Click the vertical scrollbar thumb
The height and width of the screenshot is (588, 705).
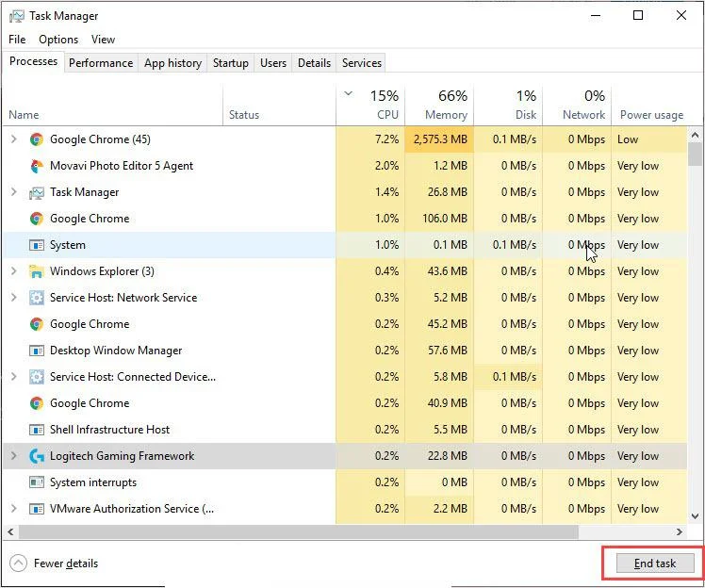[696, 155]
